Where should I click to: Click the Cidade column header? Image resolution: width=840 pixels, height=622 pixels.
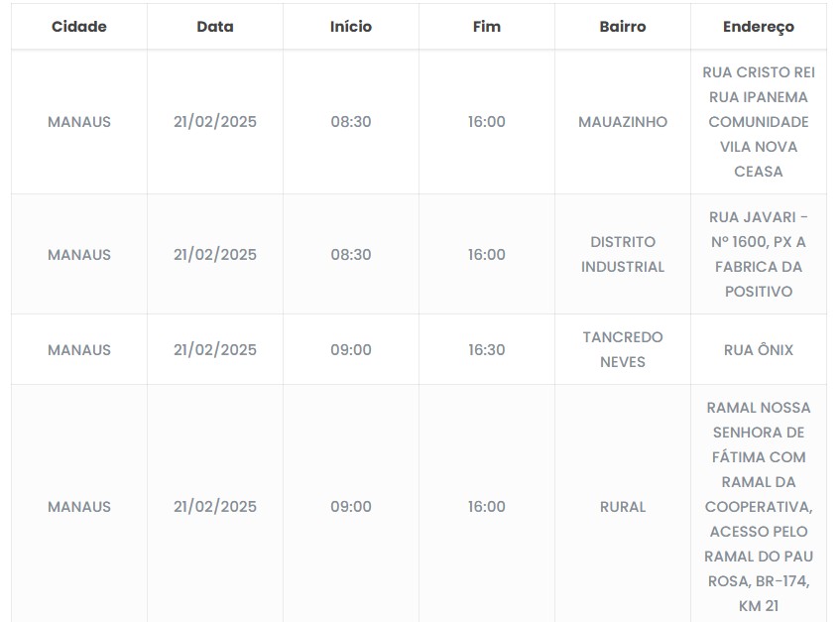[x=79, y=27]
